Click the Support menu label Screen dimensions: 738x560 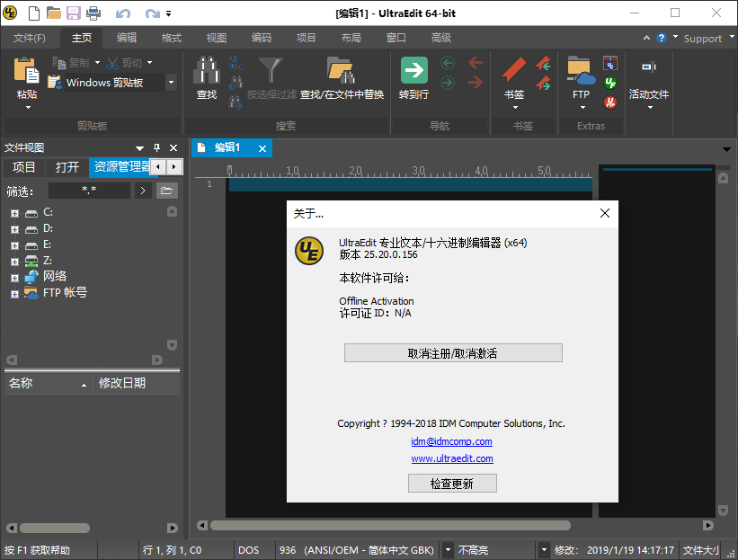point(703,39)
